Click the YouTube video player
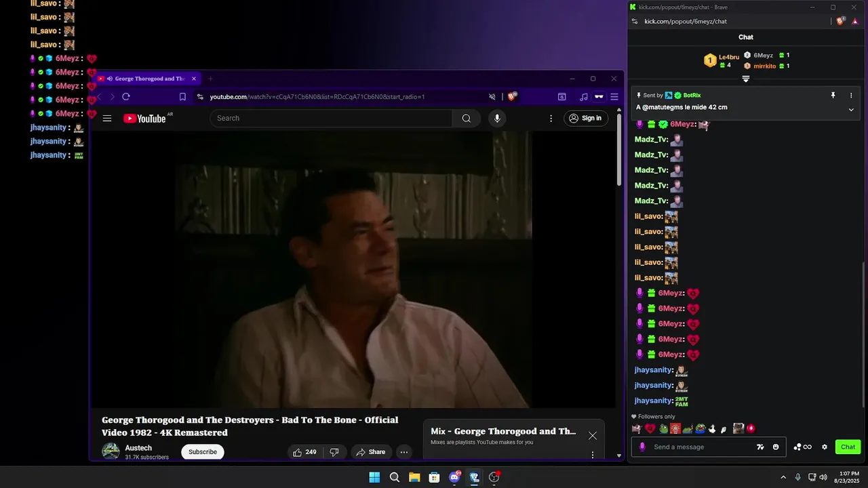868x488 pixels. [x=353, y=270]
